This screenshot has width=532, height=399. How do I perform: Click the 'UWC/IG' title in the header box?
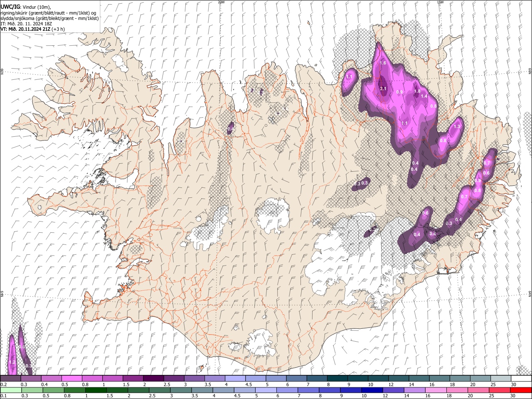point(10,7)
